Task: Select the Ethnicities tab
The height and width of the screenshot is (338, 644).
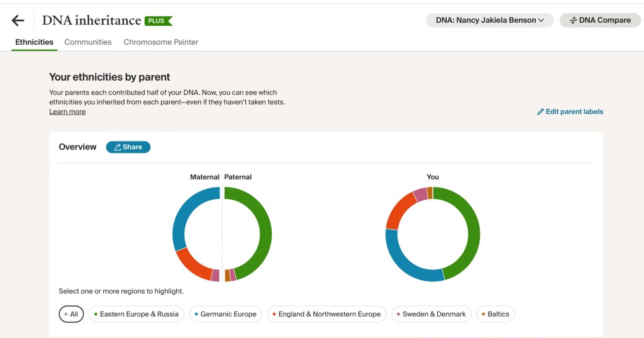Action: pyautogui.click(x=35, y=42)
